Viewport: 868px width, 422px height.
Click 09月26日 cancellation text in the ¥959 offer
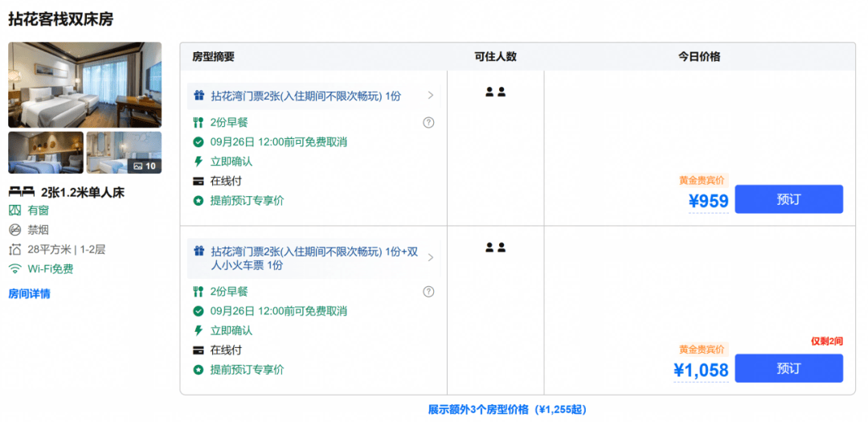(x=278, y=142)
